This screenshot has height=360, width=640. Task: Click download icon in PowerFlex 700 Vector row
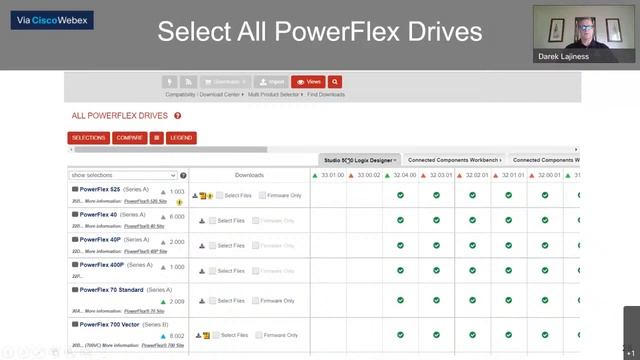pyautogui.click(x=198, y=336)
